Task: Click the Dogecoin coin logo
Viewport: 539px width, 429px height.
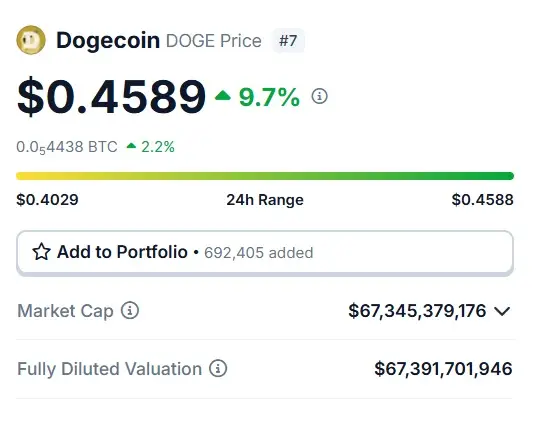Action: 31,40
